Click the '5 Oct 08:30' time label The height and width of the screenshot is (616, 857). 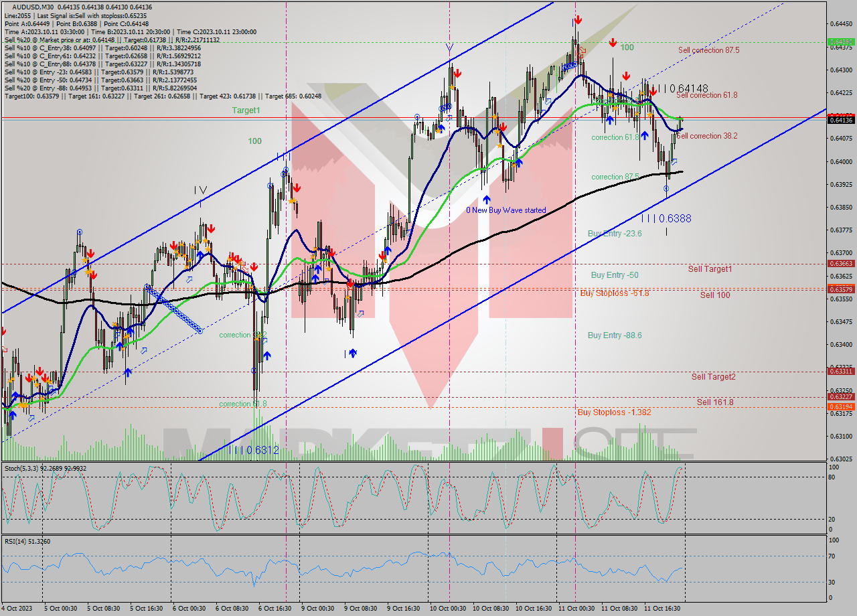102,609
